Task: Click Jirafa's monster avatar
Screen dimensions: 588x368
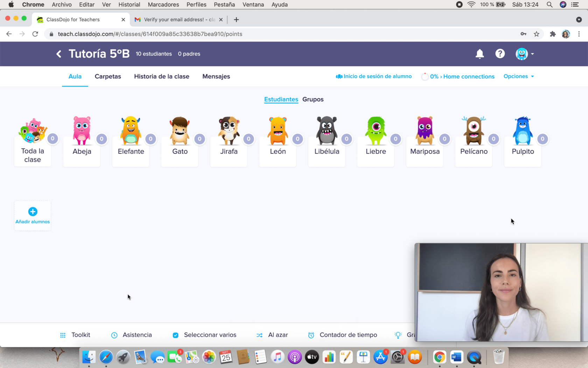Action: click(229, 130)
